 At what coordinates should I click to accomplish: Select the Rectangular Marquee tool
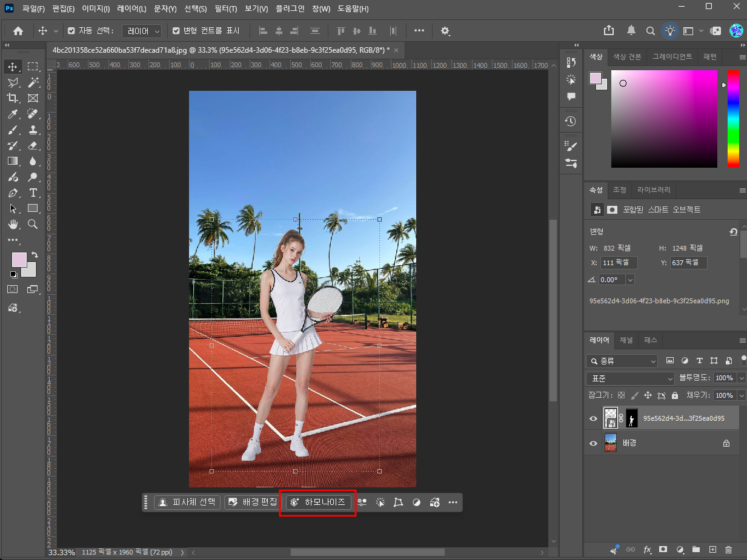click(33, 67)
